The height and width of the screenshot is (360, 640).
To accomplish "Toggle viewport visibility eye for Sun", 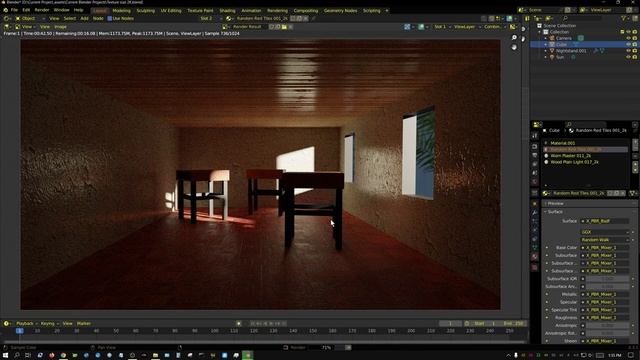I will pos(628,57).
